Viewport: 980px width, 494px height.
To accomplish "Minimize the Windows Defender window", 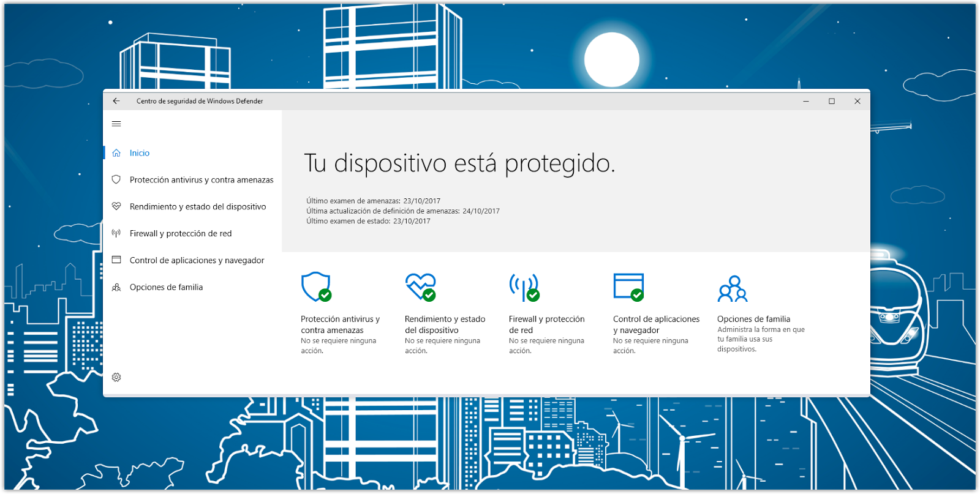I will pyautogui.click(x=806, y=101).
